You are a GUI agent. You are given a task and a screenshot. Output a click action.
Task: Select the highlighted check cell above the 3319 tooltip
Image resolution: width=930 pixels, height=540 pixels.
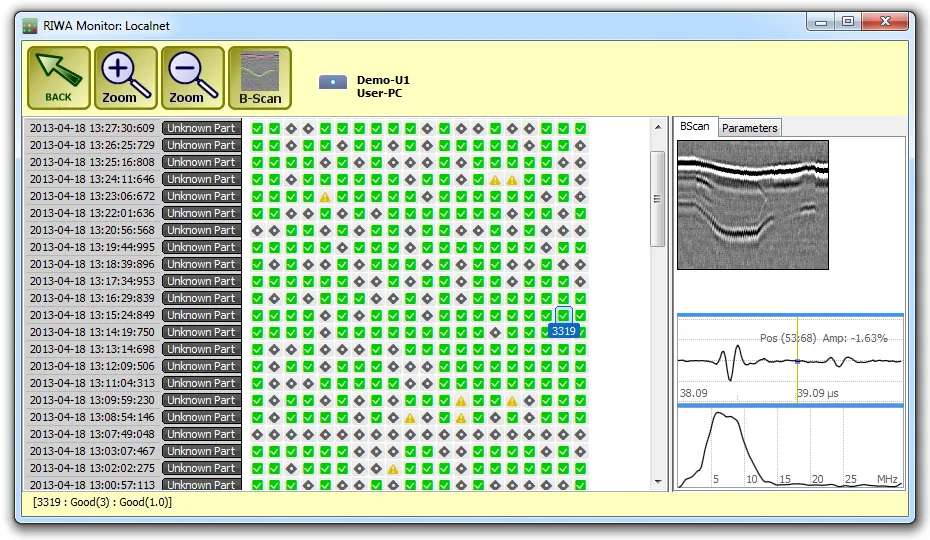pyautogui.click(x=564, y=315)
